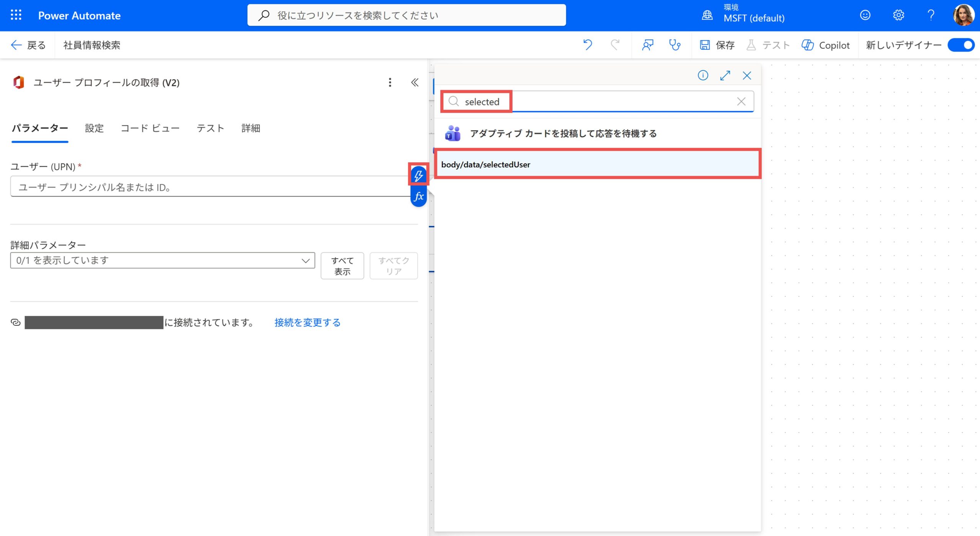Clear the selected search text with X
This screenshot has height=536, width=980.
[x=741, y=101]
